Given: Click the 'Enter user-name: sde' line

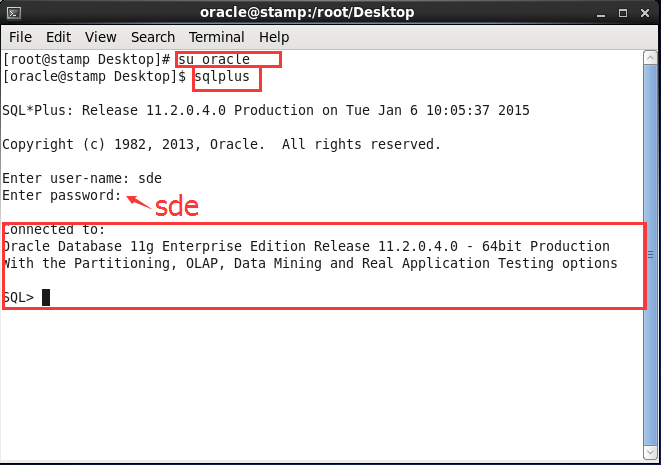Looking at the screenshot, I should click(82, 178).
